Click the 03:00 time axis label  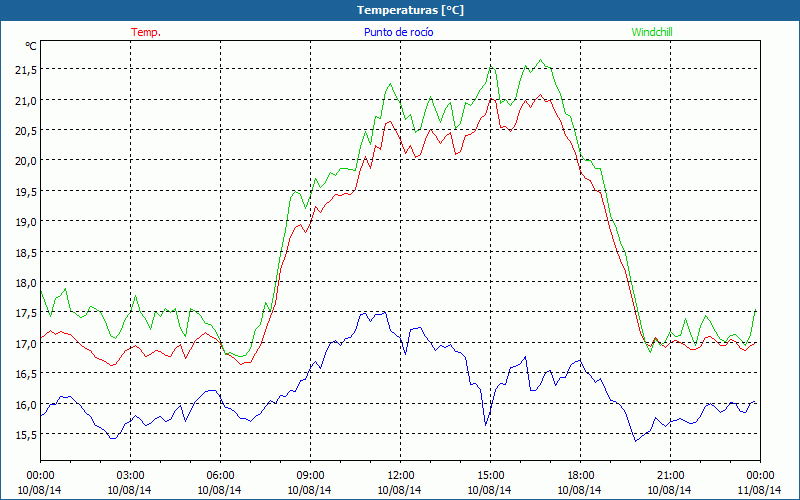[130, 476]
